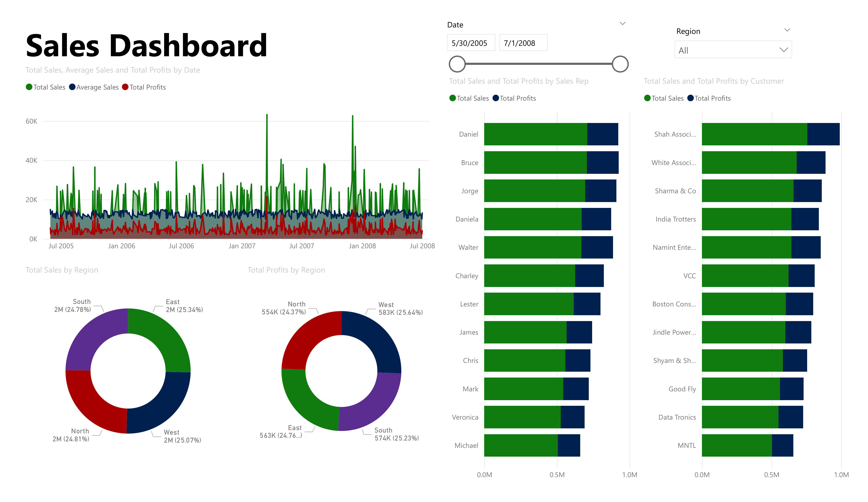Click Michael's navy Total Profits bar segment
868x502 pixels.
[569, 446]
